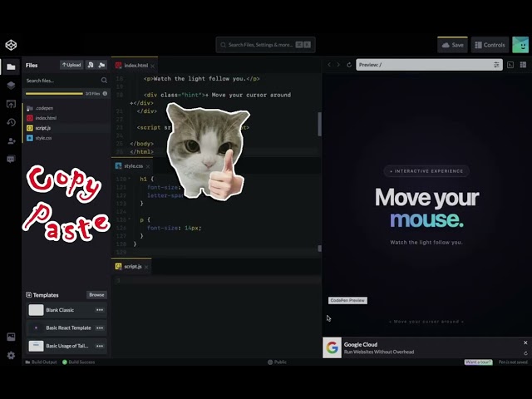
Task: Open the assets image sidebar icon
Action: pos(11,337)
